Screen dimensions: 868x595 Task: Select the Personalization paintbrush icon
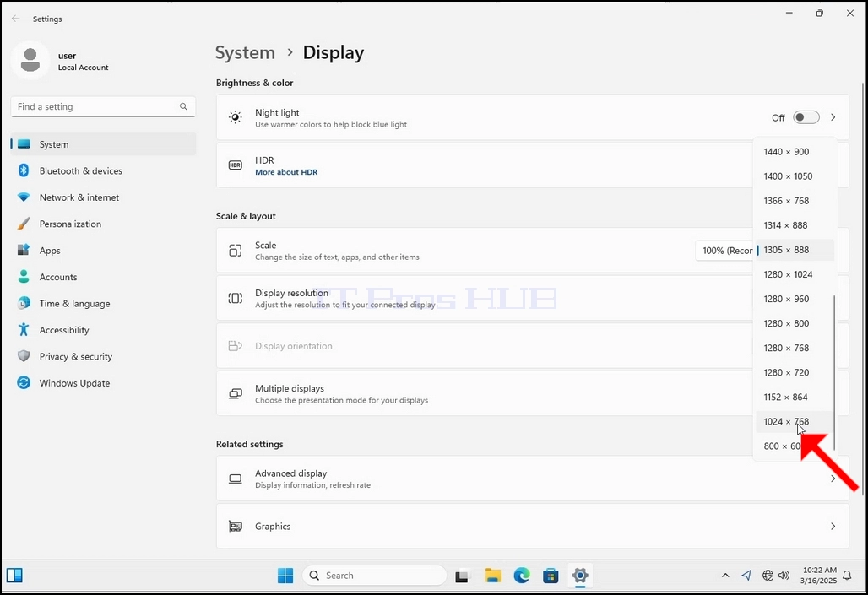(24, 224)
